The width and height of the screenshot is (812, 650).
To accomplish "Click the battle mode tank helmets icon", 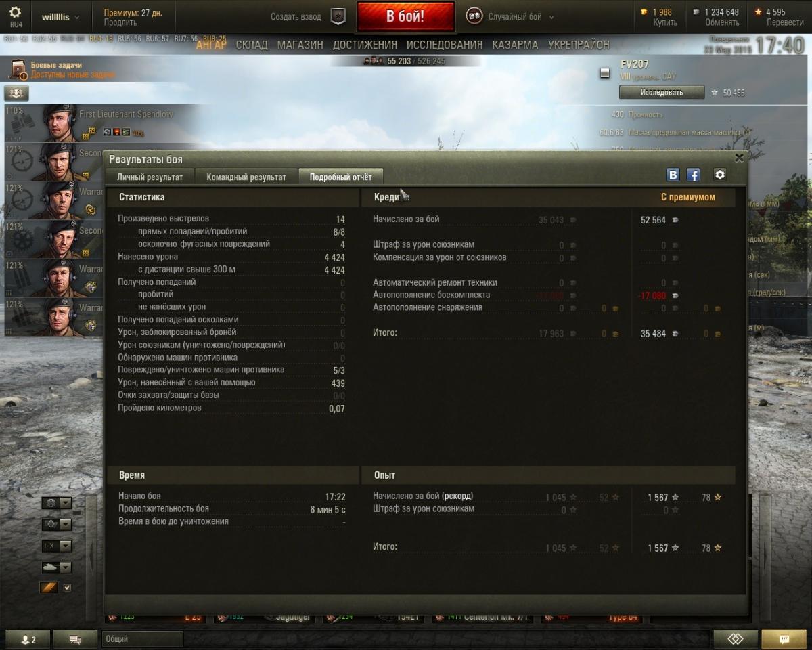I will 474,17.
